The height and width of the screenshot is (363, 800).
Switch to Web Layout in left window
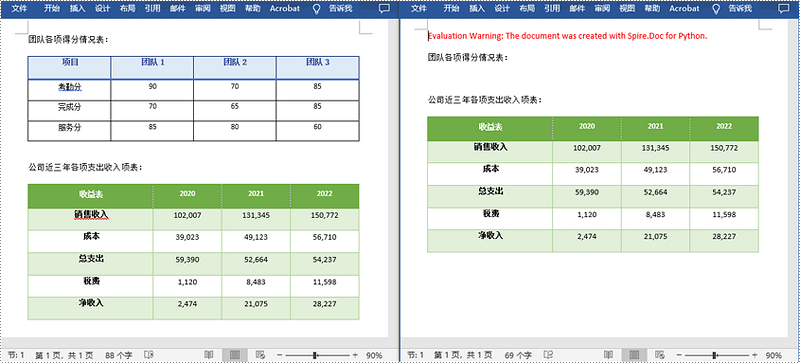260,354
